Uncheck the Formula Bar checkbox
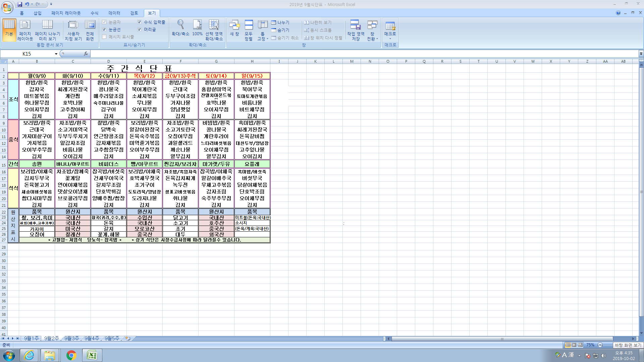Image resolution: width=644 pixels, height=362 pixels. [140, 22]
